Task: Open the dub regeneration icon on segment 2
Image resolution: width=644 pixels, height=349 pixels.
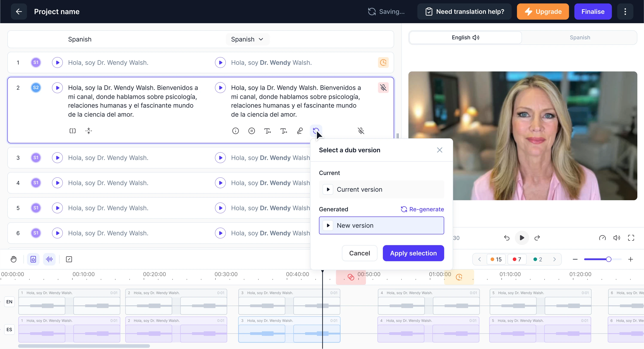Action: [316, 131]
